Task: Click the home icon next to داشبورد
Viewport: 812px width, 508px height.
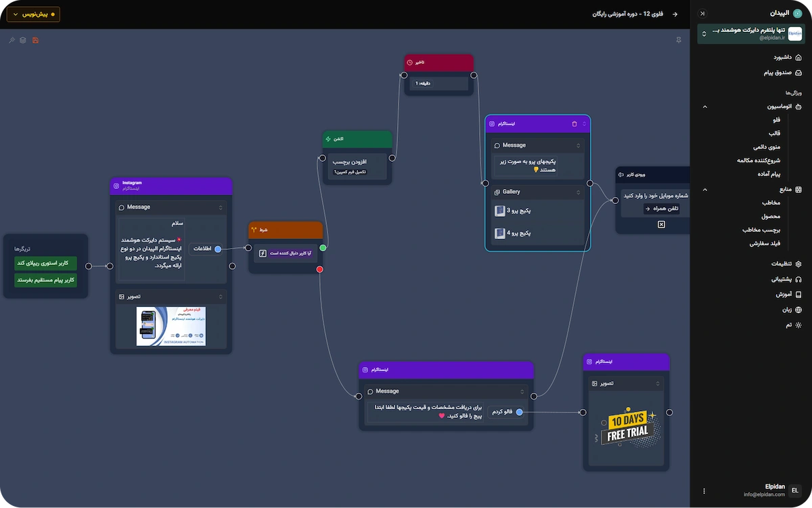Action: [798, 58]
